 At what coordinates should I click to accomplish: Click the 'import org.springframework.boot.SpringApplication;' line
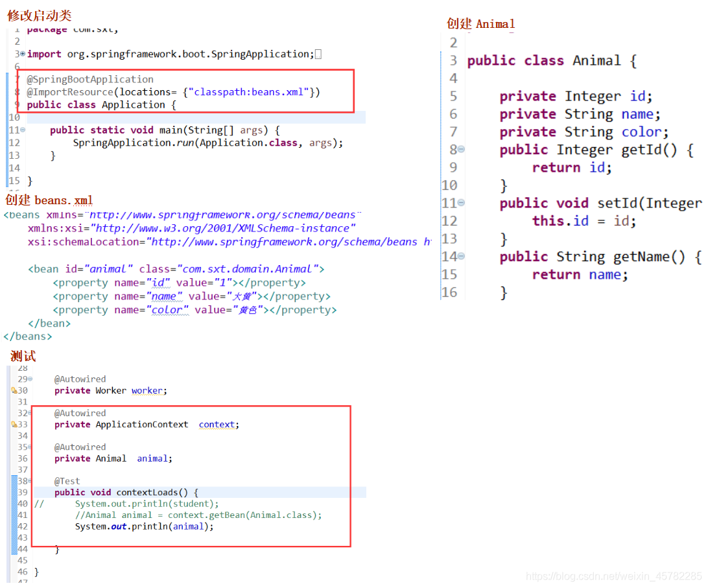click(x=171, y=54)
